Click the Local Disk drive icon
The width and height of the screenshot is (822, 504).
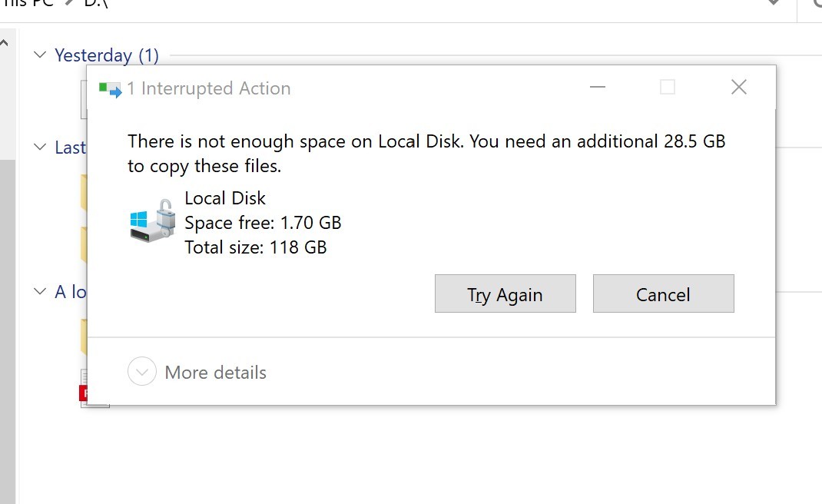pyautogui.click(x=153, y=220)
